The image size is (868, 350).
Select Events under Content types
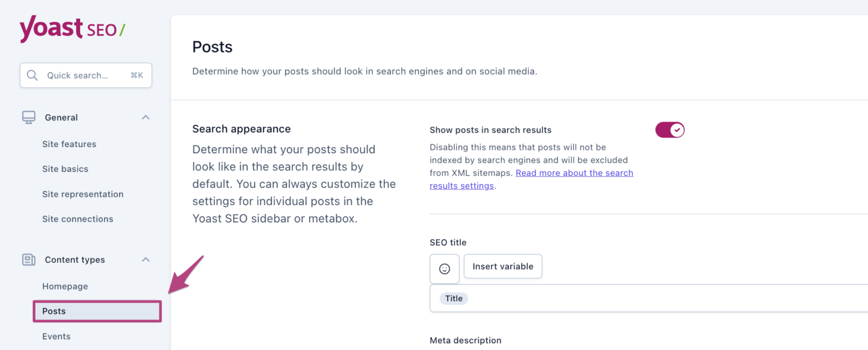[56, 336]
